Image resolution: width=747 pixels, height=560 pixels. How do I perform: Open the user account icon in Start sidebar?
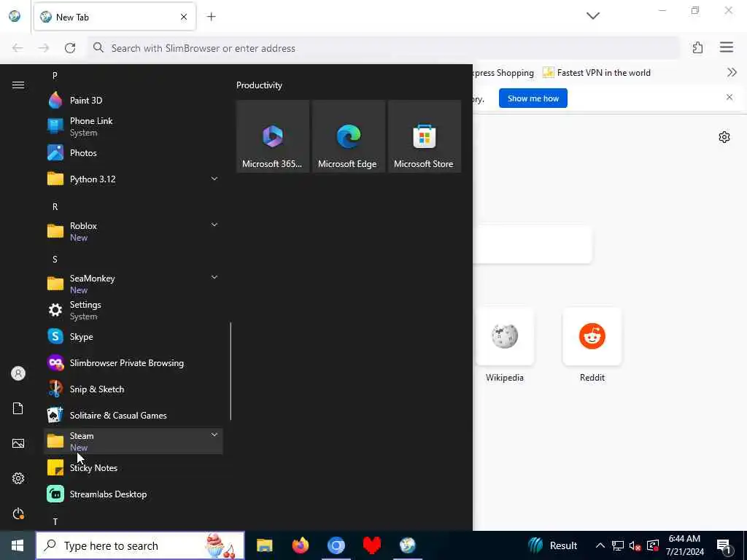click(18, 373)
